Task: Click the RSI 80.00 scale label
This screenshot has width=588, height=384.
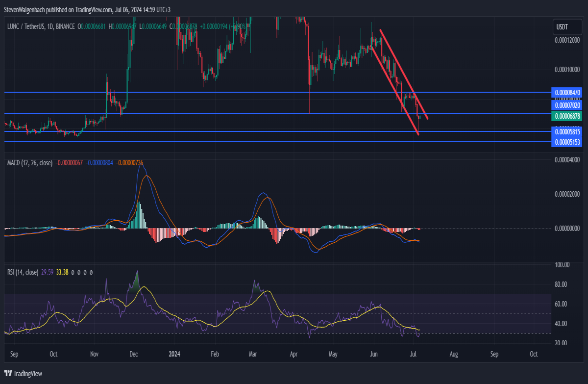Action: [x=561, y=284]
